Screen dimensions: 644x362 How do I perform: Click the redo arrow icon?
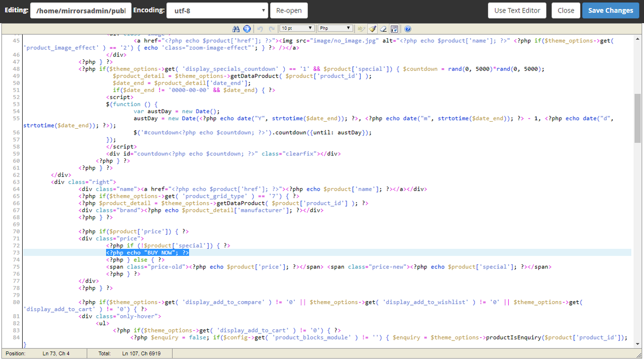272,29
